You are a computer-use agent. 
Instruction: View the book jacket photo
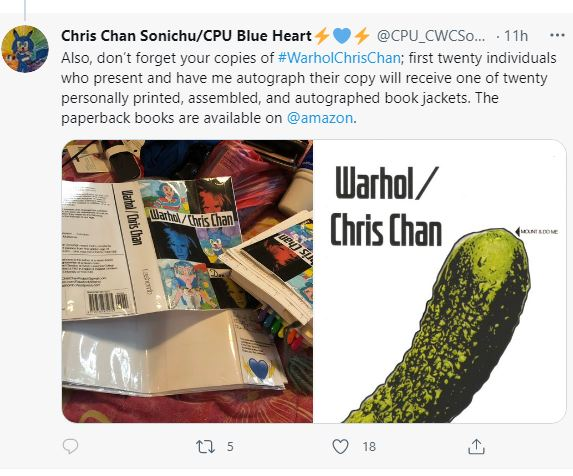[187, 281]
